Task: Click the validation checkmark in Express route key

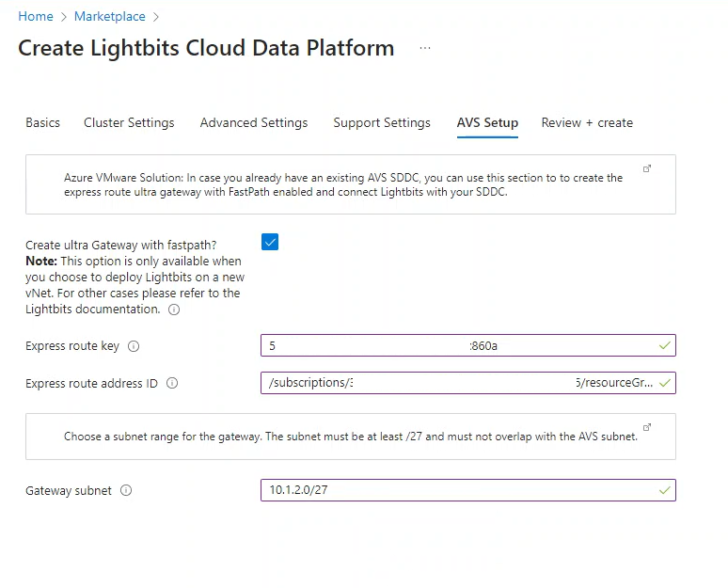Action: point(665,345)
